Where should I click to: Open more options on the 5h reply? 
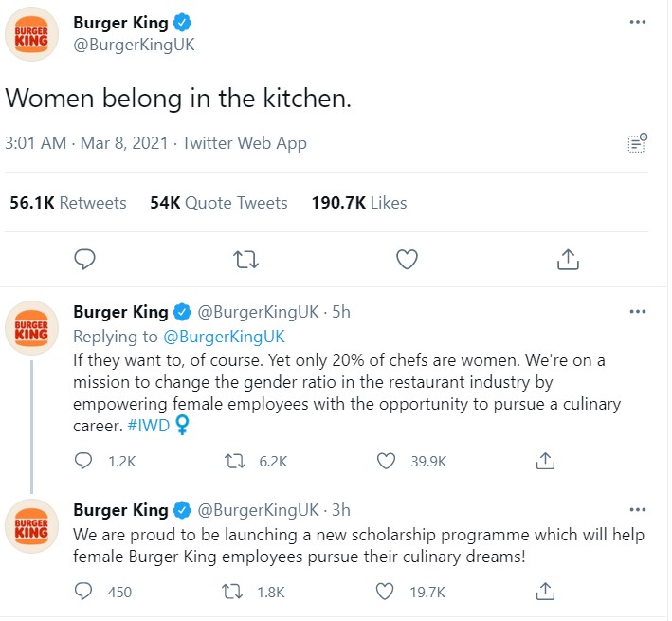(637, 312)
